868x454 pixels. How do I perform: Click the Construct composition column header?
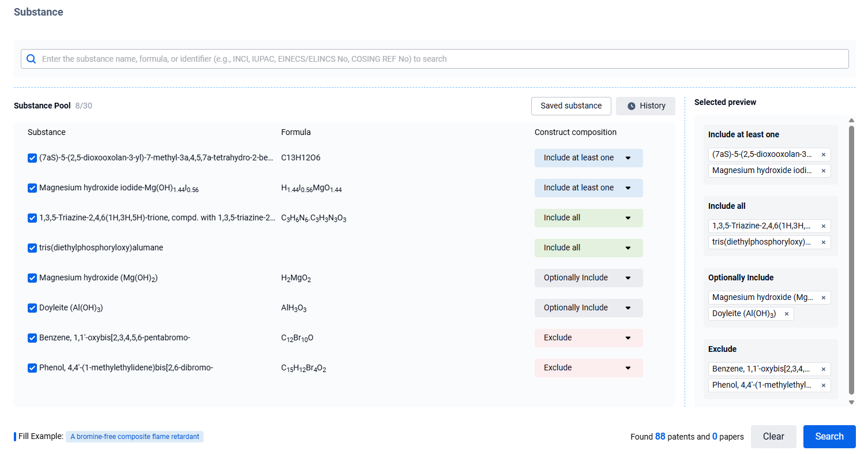pyautogui.click(x=576, y=132)
